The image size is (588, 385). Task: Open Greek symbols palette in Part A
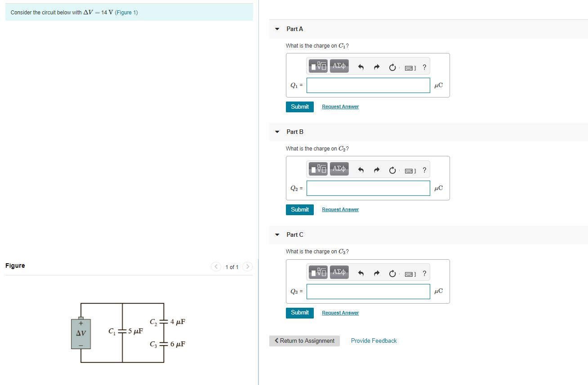tap(339, 66)
